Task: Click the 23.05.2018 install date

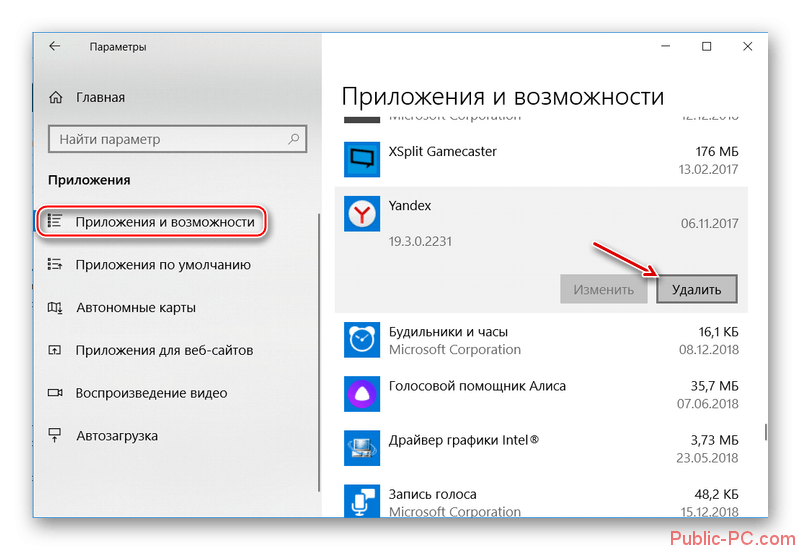Action: pyautogui.click(x=707, y=458)
